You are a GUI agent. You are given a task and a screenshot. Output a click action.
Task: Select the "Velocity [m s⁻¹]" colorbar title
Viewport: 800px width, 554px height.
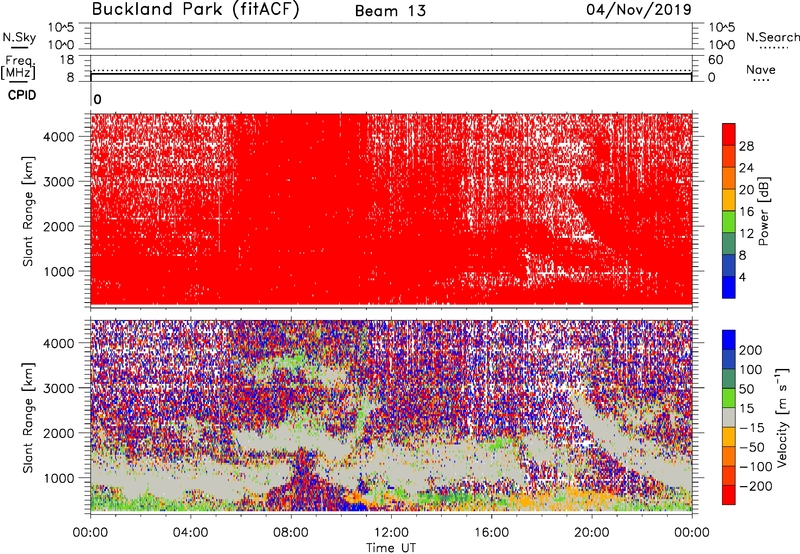(782, 417)
